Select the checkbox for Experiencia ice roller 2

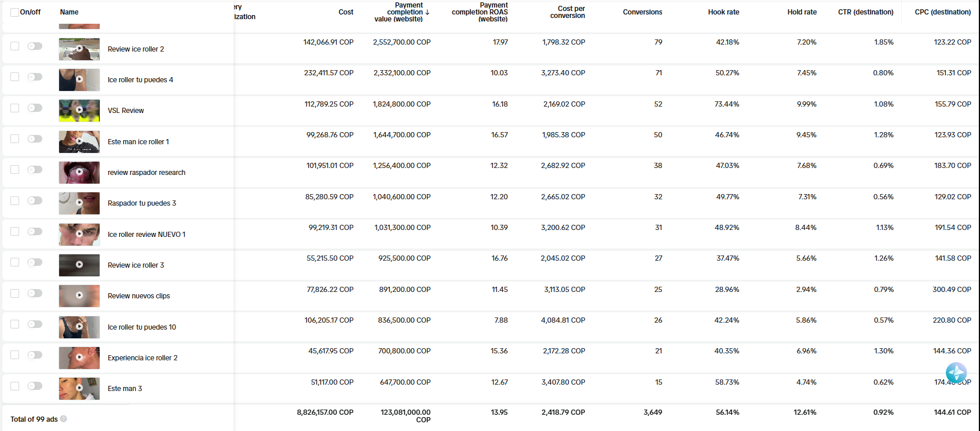tap(14, 355)
